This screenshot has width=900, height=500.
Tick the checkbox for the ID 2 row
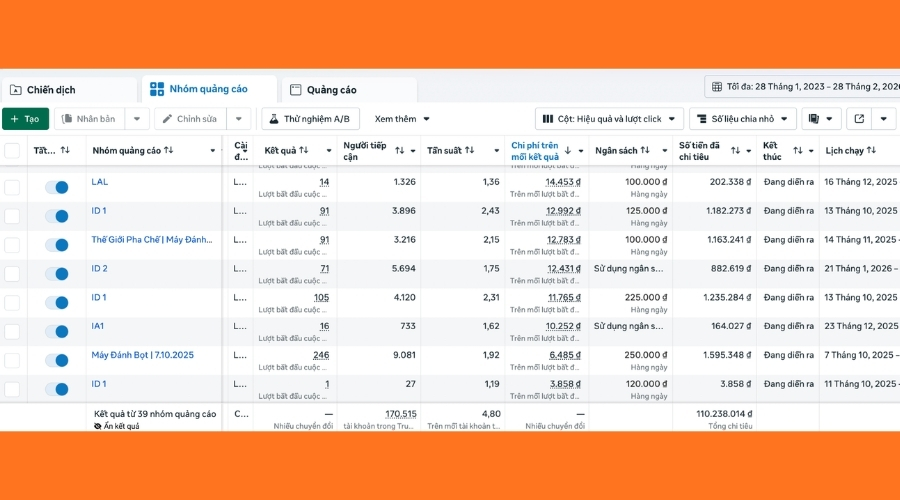(x=12, y=273)
